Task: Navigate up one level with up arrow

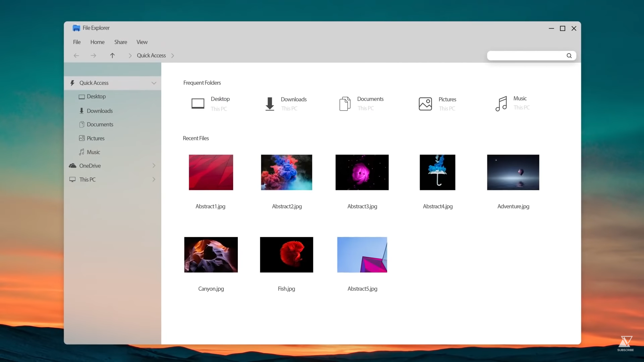Action: [x=112, y=56]
